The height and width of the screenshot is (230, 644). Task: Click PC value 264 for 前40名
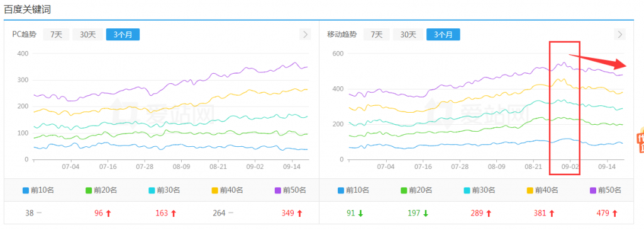tap(219, 213)
